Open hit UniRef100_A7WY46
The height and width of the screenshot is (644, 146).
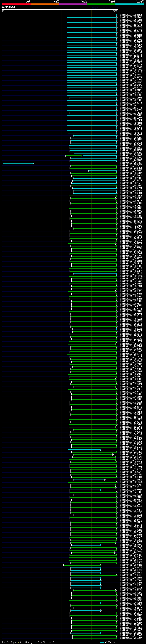[131, 631]
